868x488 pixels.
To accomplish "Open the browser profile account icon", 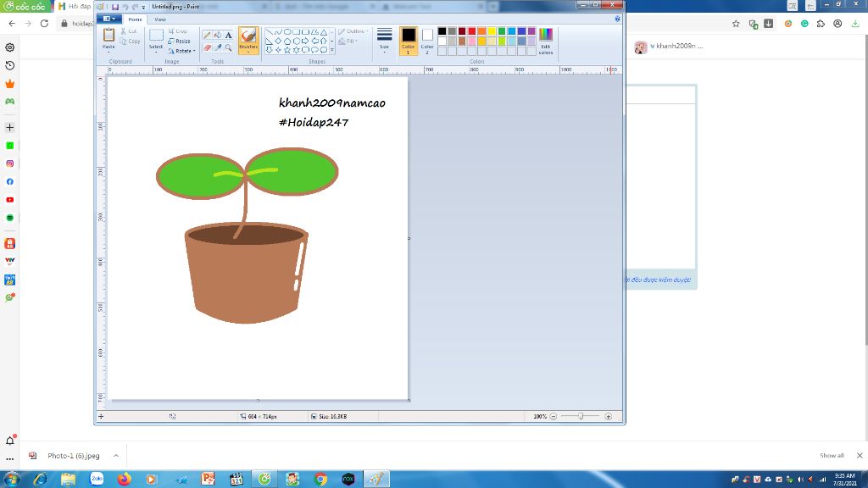I will pyautogui.click(x=837, y=24).
